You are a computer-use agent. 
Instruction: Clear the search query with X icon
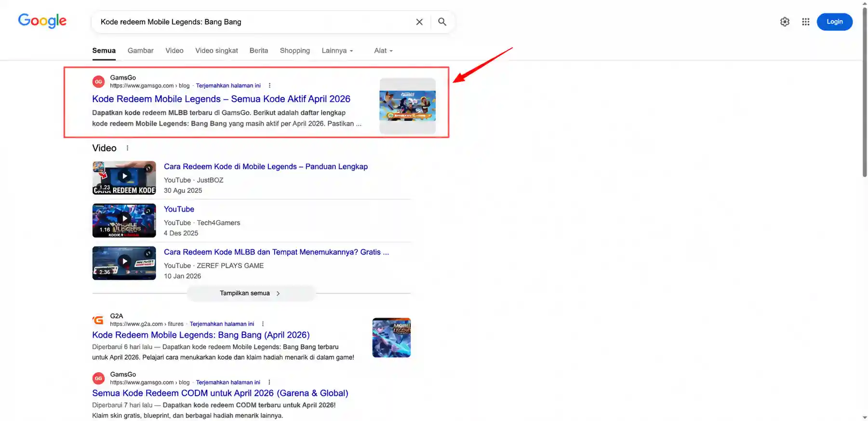tap(419, 22)
